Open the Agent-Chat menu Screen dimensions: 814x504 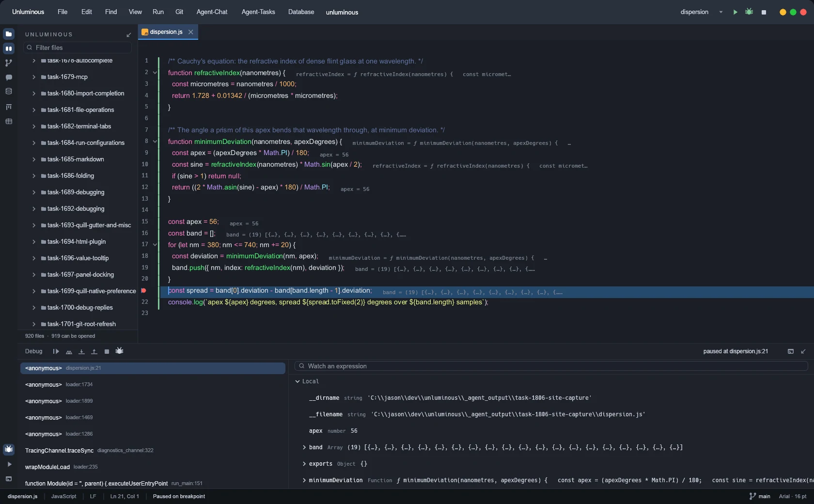tap(212, 12)
